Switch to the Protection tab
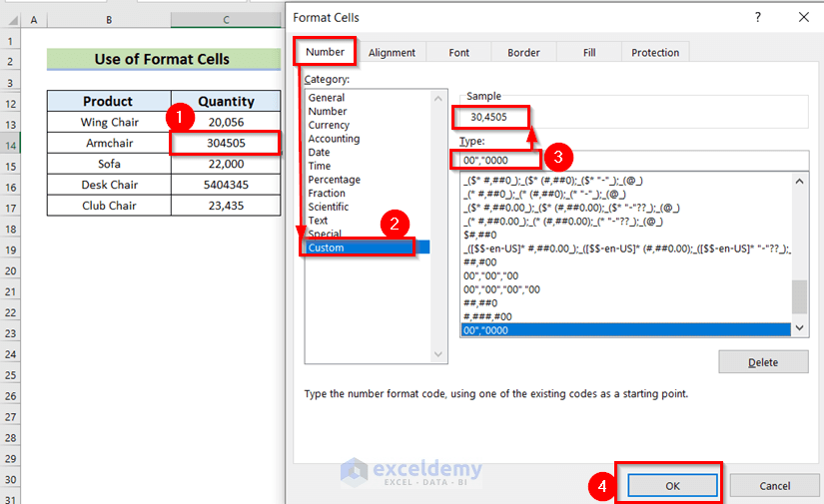The image size is (824, 504). pyautogui.click(x=655, y=53)
